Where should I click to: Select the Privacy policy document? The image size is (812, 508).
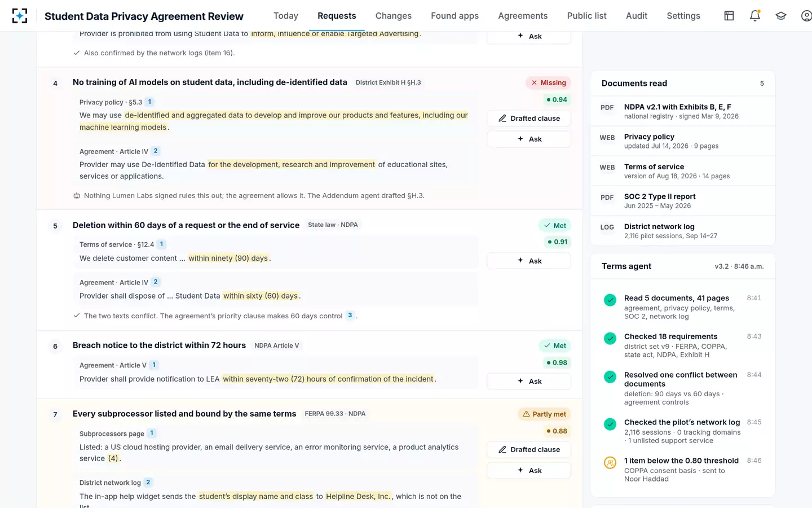pyautogui.click(x=683, y=141)
